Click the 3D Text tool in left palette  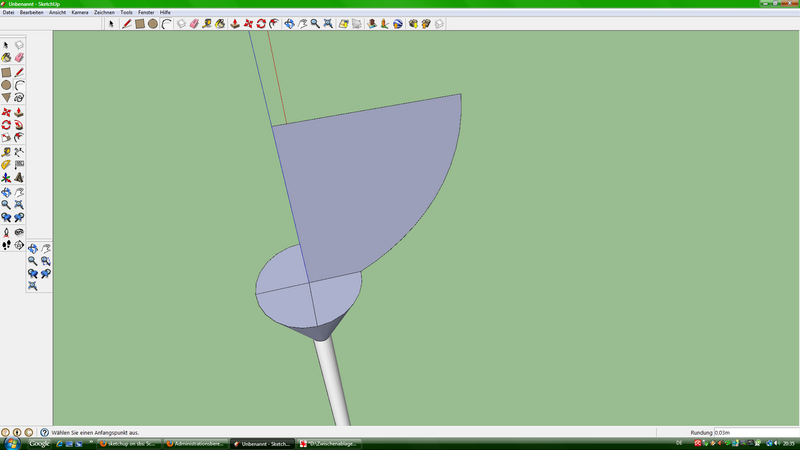click(19, 177)
